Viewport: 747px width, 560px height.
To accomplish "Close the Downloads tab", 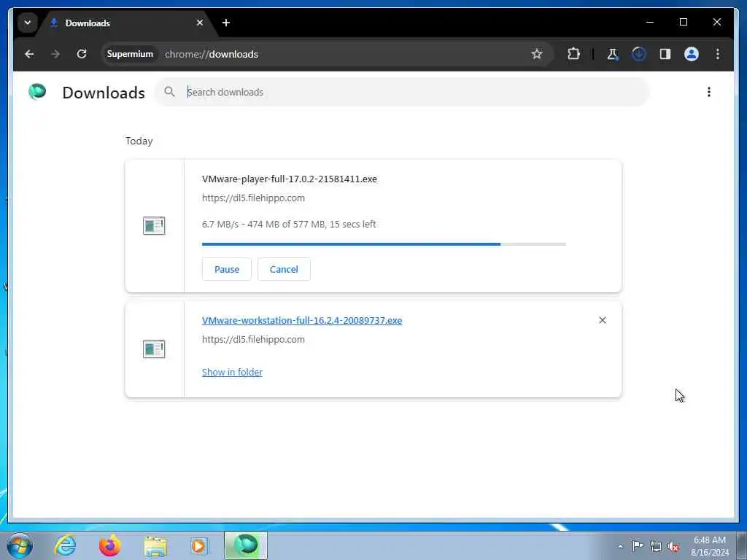I will (200, 23).
